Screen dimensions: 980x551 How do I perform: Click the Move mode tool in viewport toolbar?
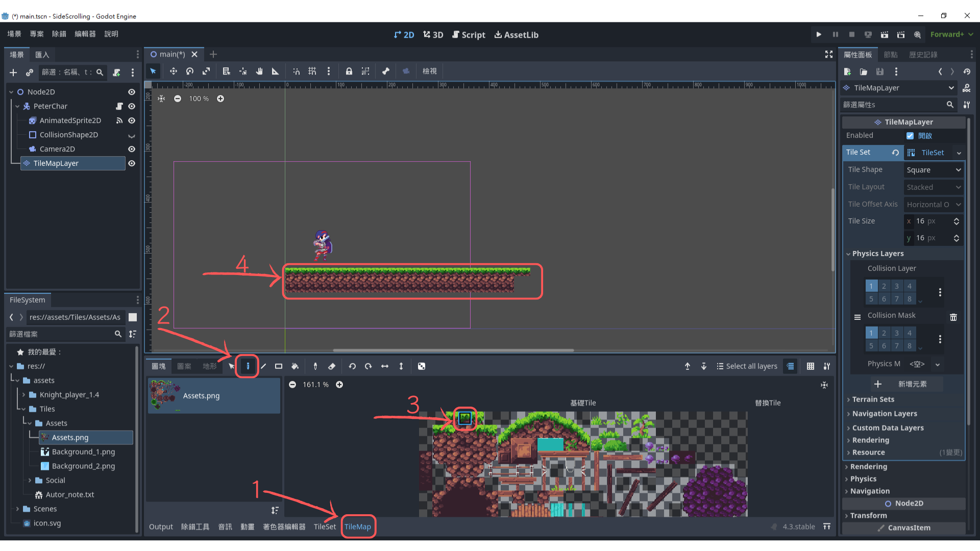tap(174, 71)
